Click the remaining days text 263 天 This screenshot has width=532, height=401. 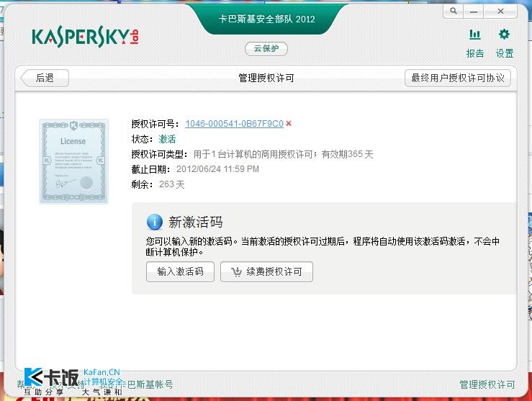coord(171,184)
